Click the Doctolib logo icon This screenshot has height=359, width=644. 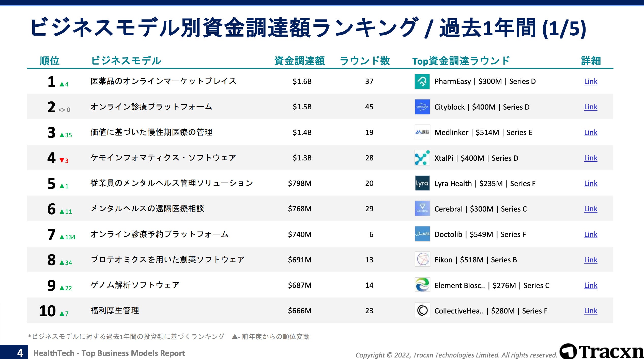pyautogui.click(x=422, y=234)
